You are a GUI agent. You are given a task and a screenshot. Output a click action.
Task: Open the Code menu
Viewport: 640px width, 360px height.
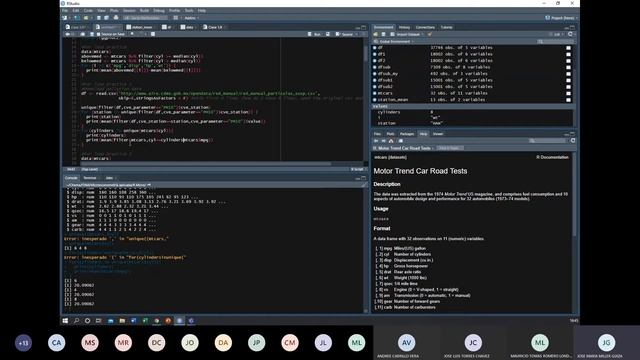(88, 11)
